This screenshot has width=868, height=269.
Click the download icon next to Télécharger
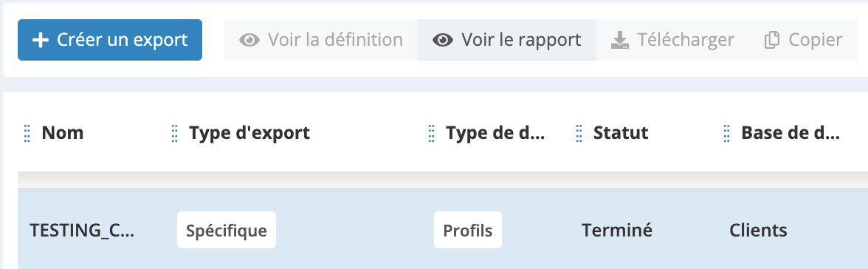coord(620,40)
